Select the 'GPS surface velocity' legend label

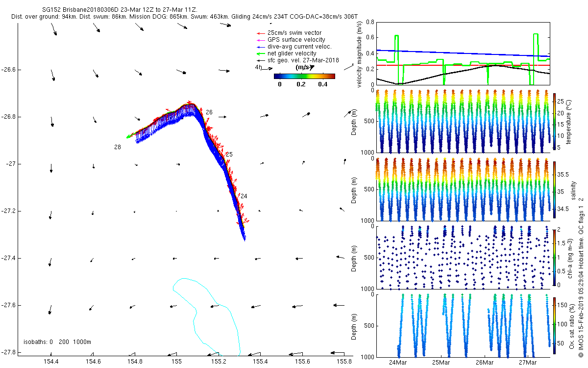pos(296,40)
